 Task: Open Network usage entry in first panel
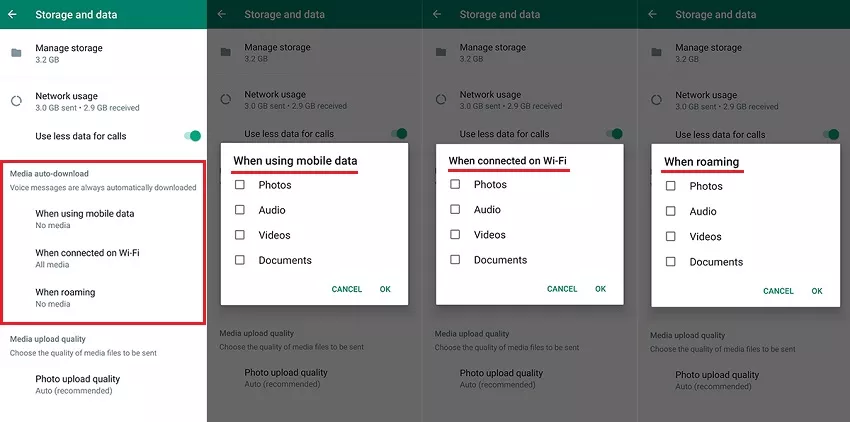[103, 101]
